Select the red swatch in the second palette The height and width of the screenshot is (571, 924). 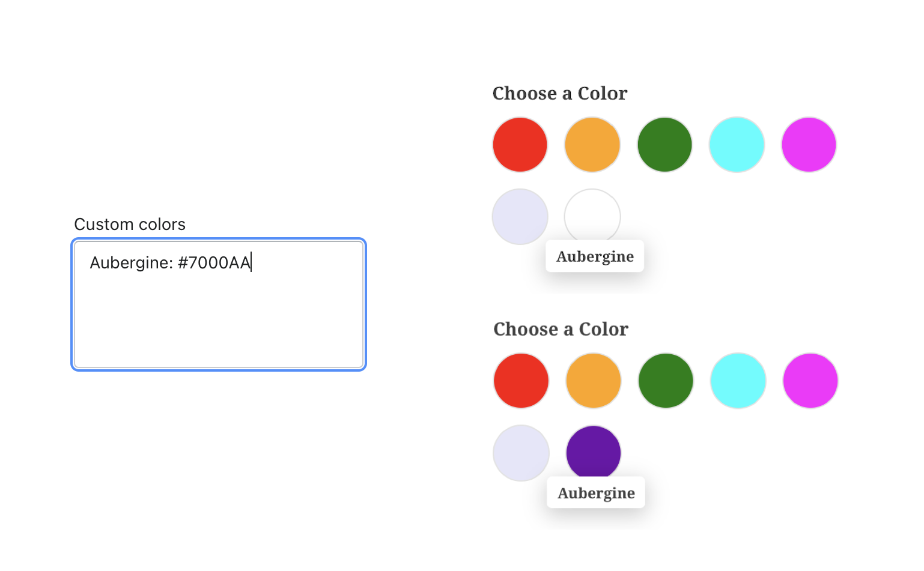[521, 381]
